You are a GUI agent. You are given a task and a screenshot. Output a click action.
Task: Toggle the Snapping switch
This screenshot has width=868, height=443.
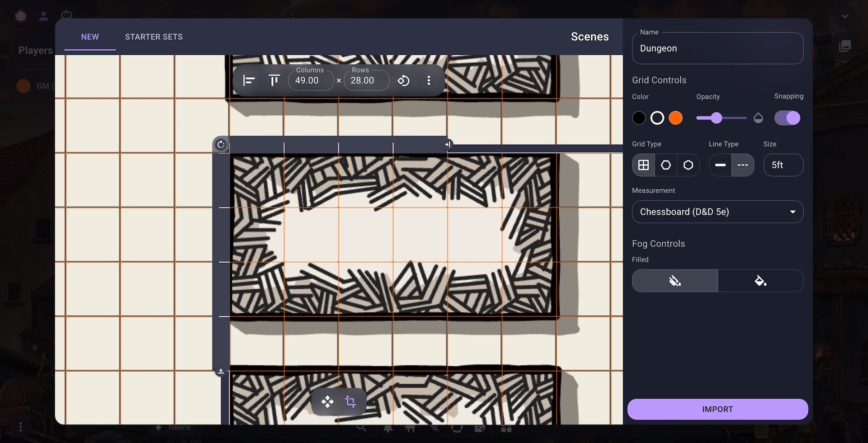pos(788,118)
